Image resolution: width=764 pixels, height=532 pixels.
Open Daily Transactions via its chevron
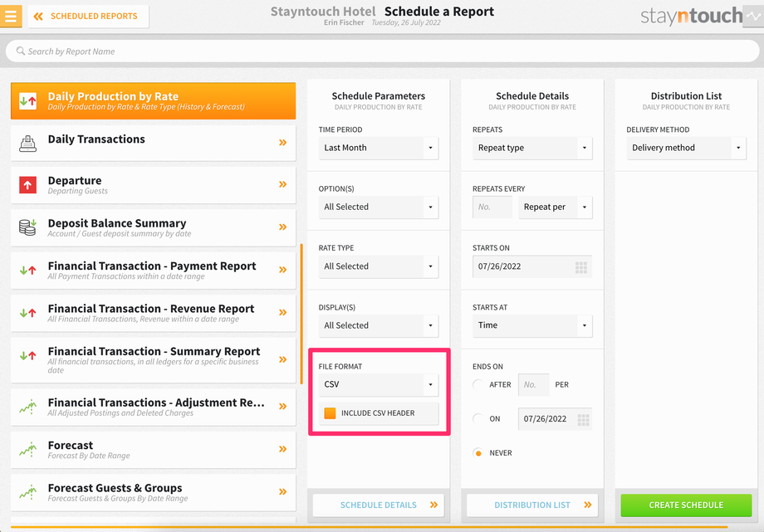[282, 143]
